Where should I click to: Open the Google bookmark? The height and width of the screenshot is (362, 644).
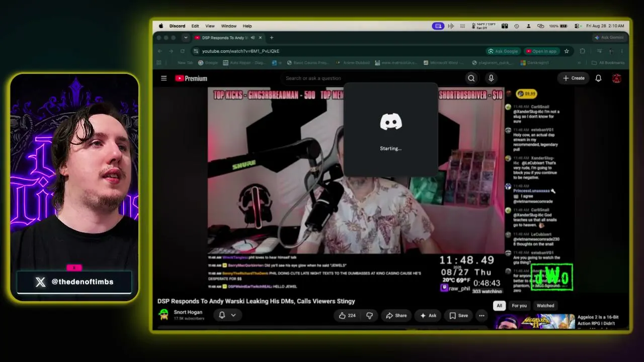208,63
